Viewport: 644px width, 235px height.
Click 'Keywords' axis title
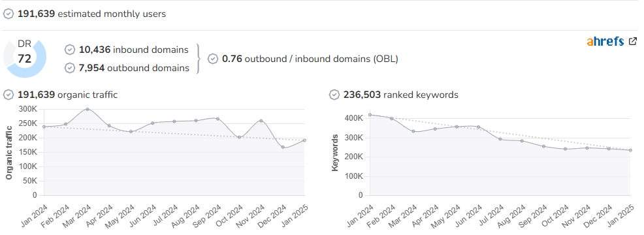tap(334, 152)
